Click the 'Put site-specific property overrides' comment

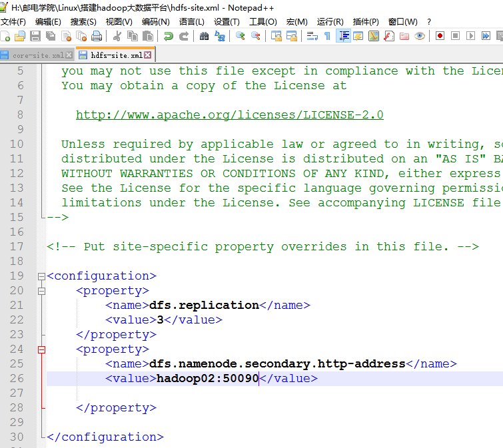pyautogui.click(x=262, y=247)
